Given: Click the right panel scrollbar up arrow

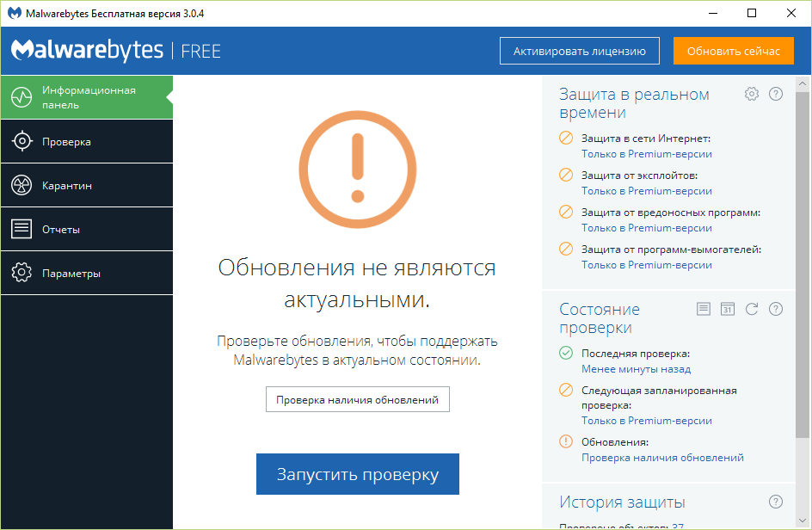Looking at the screenshot, I should click(803, 83).
